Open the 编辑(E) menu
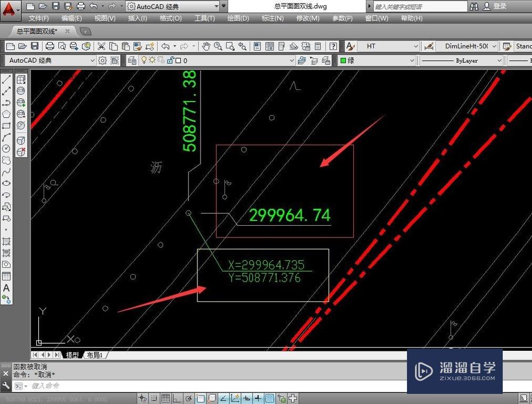 click(x=72, y=18)
